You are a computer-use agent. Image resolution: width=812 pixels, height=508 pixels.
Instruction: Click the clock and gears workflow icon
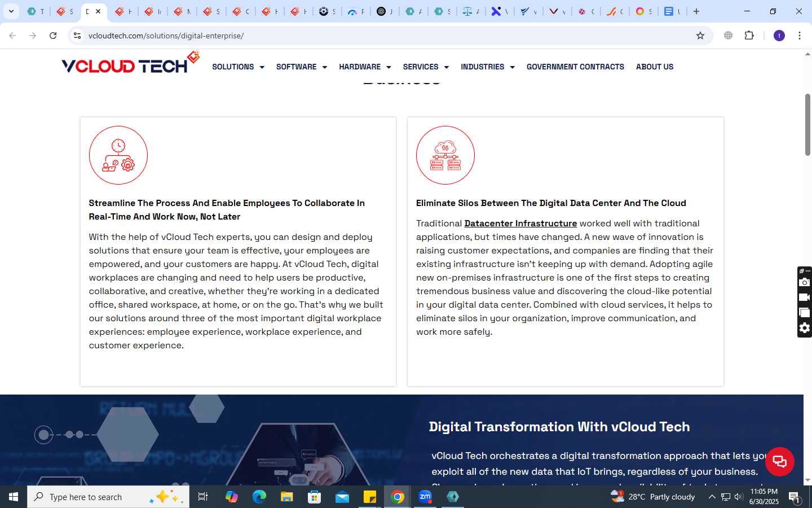(118, 155)
